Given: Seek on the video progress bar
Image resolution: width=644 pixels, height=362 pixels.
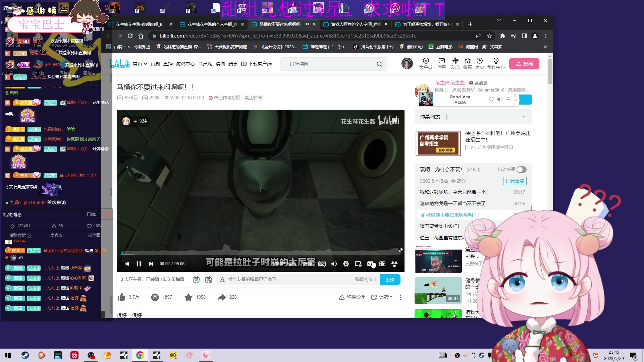Looking at the screenshot, I should point(261,254).
